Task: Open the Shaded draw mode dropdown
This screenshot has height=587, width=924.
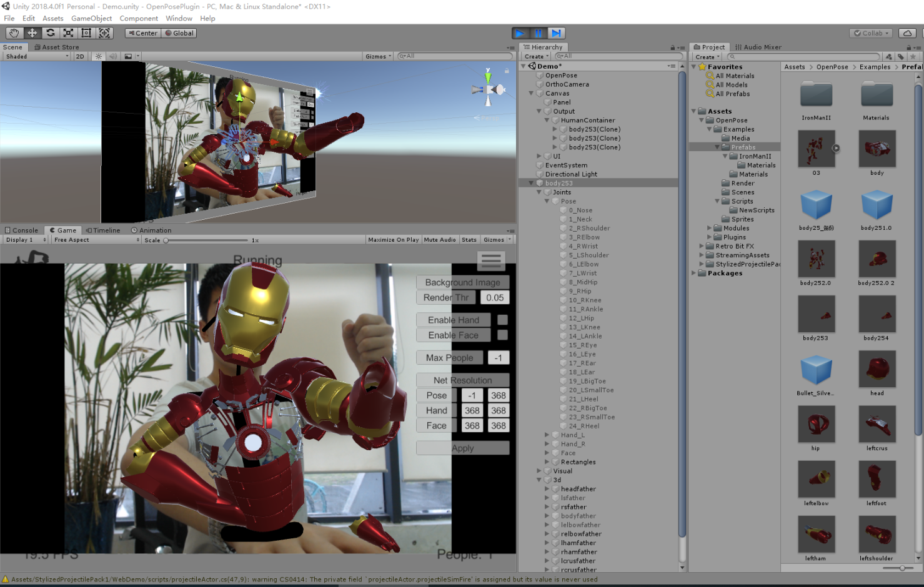Action: [x=34, y=56]
